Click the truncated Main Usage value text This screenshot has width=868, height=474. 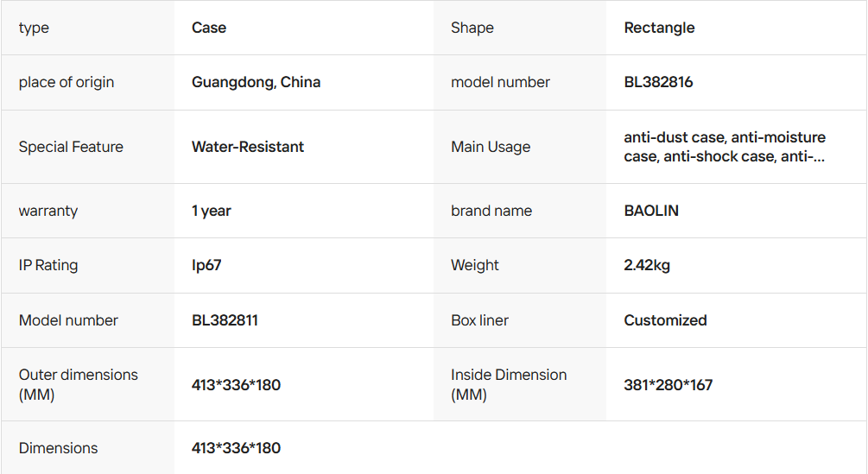[725, 147]
